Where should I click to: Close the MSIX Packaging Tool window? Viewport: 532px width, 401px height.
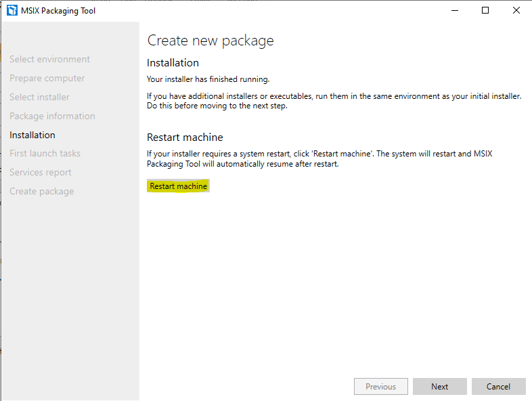point(516,10)
